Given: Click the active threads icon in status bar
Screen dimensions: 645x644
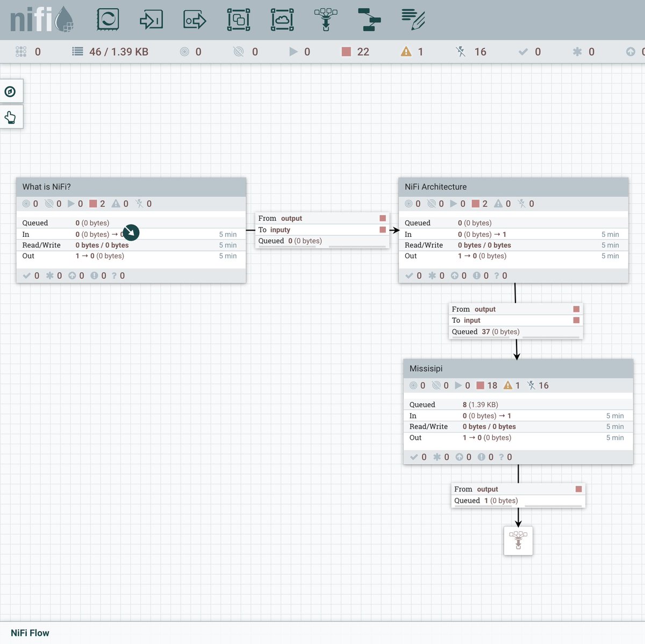Looking at the screenshot, I should tap(21, 52).
